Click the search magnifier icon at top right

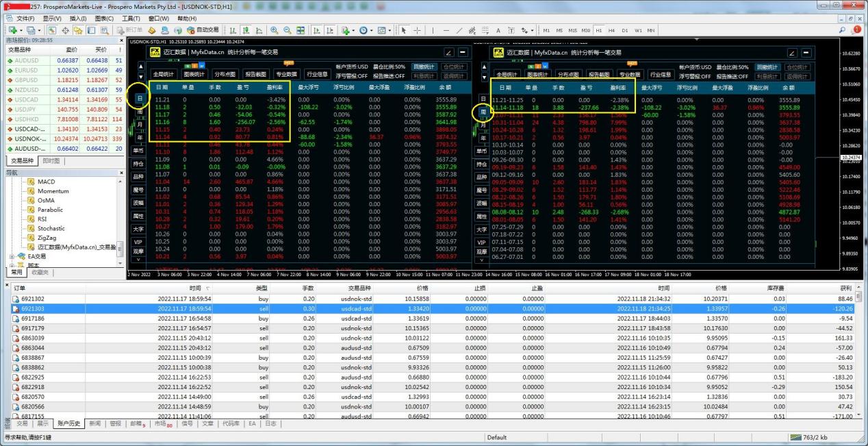pyautogui.click(x=843, y=30)
